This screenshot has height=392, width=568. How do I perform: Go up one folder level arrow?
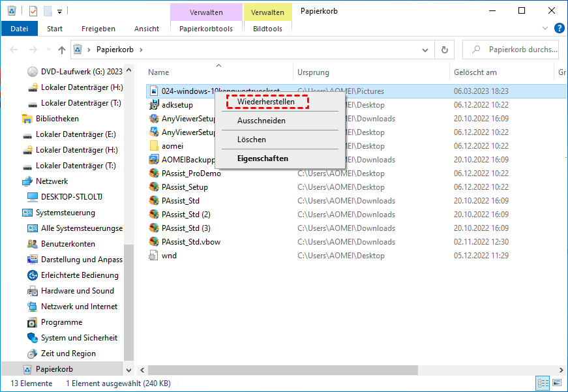click(x=62, y=50)
